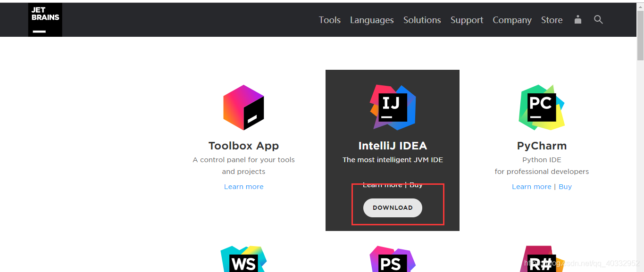
Task: Follow Toolbox App Learn more link
Action: coord(243,187)
